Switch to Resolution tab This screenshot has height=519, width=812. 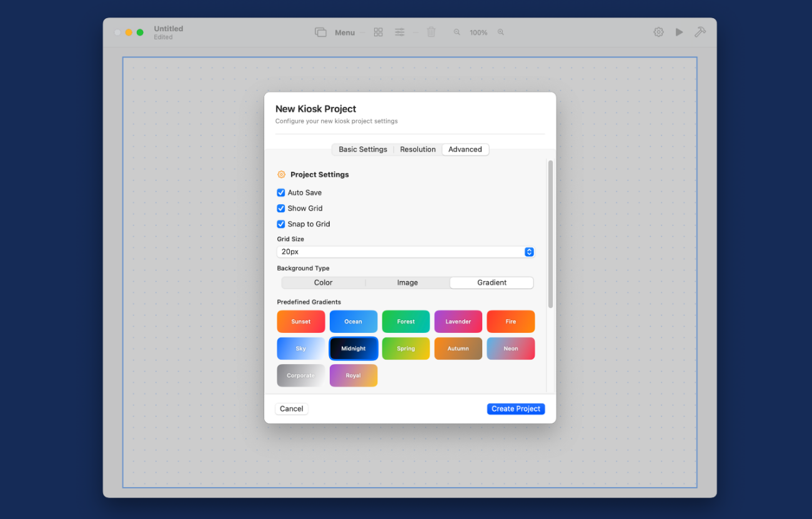[418, 149]
